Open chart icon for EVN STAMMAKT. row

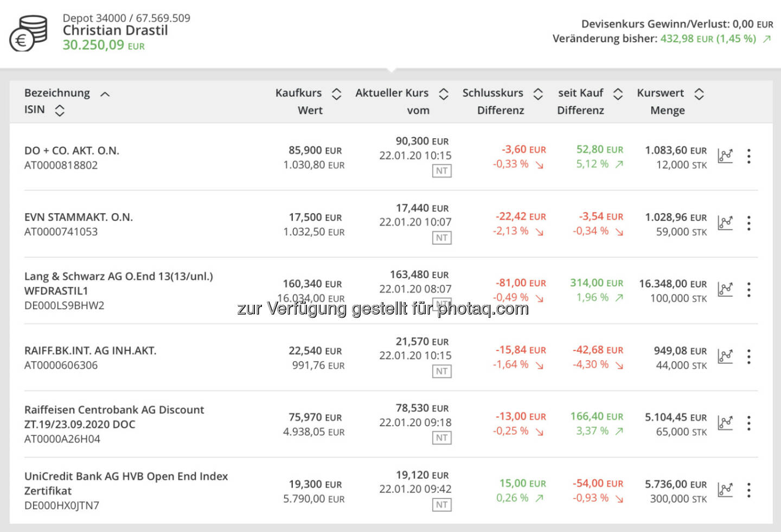pyautogui.click(x=725, y=223)
